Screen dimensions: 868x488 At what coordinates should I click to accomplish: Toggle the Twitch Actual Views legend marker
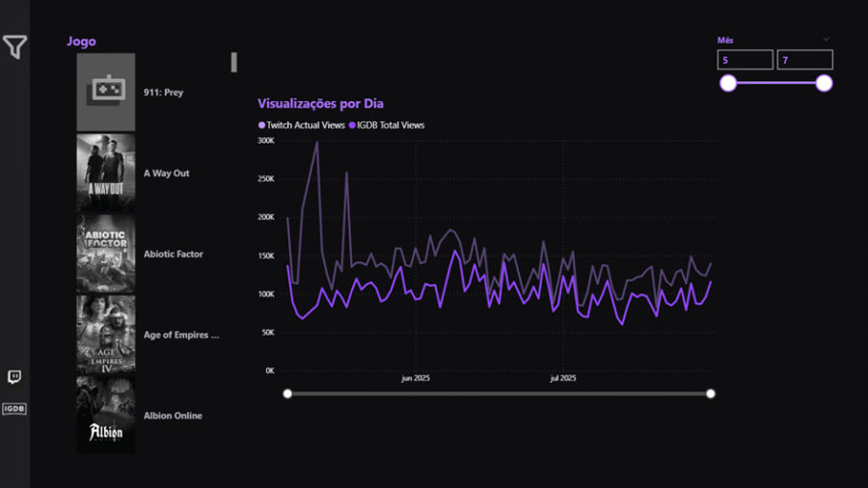(x=261, y=125)
